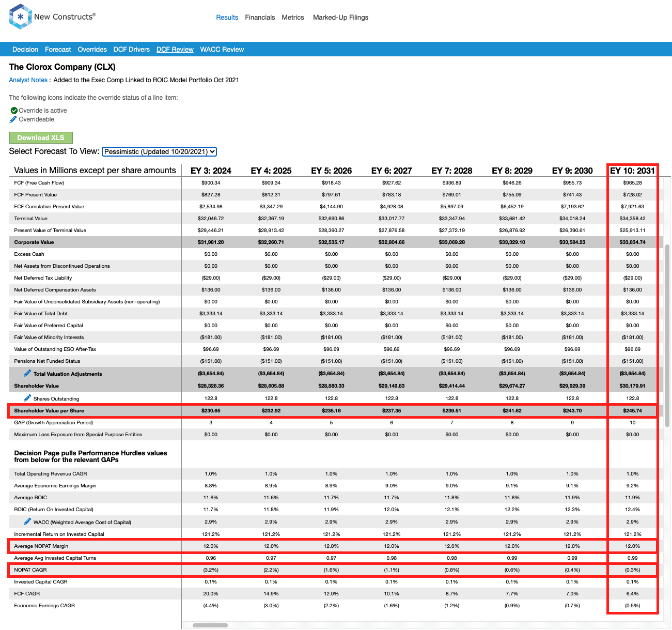Click the $245.74 Shareholder Value per Share cell
The width and height of the screenshot is (672, 630).
tap(633, 411)
